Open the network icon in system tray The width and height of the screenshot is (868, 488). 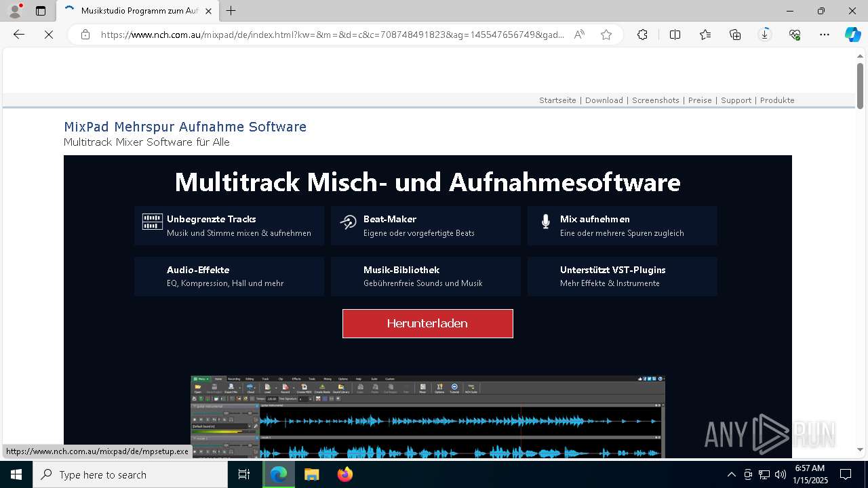[764, 474]
